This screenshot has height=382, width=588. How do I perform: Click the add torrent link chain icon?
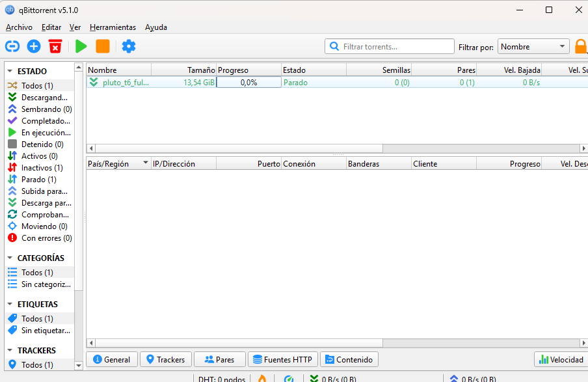(12, 47)
